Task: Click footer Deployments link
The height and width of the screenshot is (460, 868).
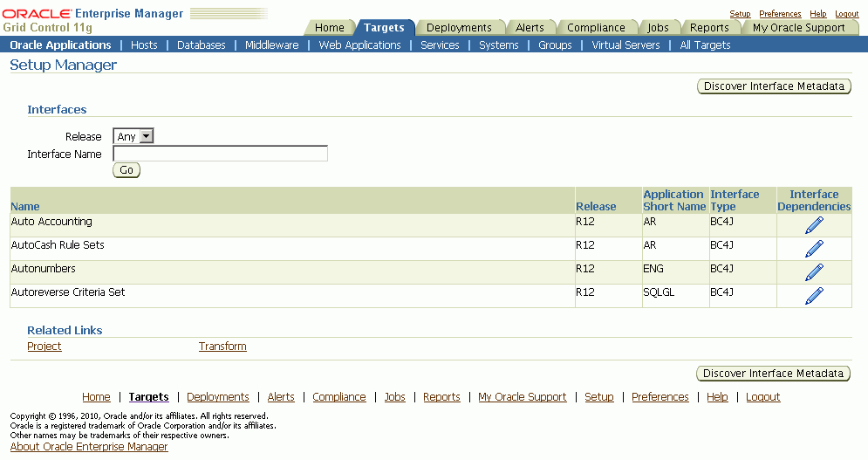Action: pos(218,397)
